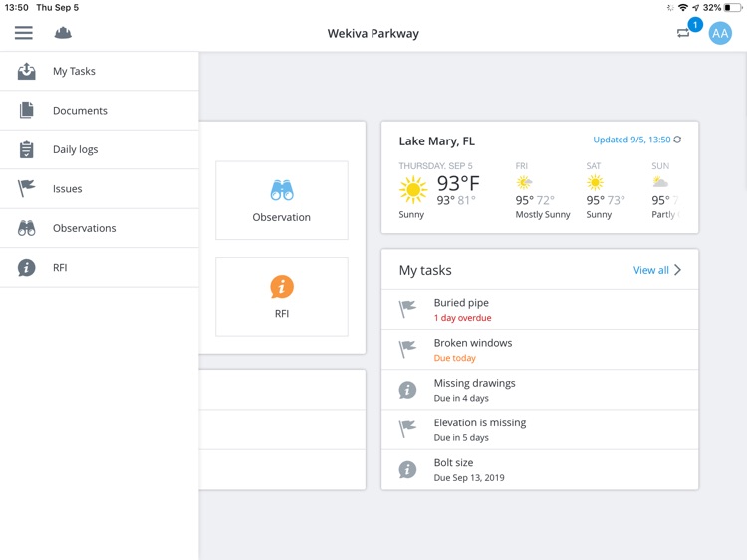Open the Buried pipe task
Image resolution: width=747 pixels, height=560 pixels.
coord(540,310)
